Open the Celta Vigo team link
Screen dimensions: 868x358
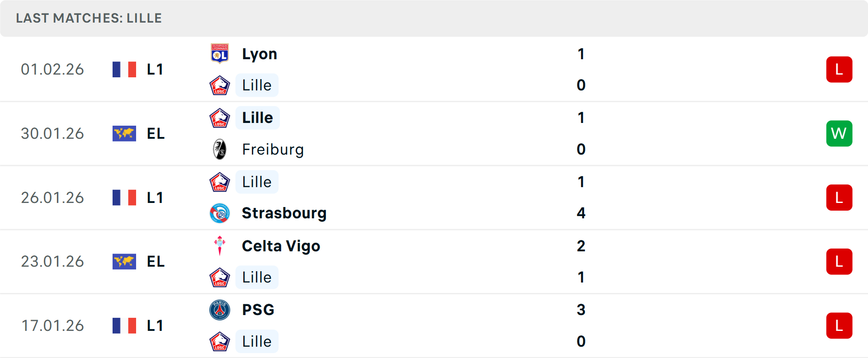[x=281, y=246]
